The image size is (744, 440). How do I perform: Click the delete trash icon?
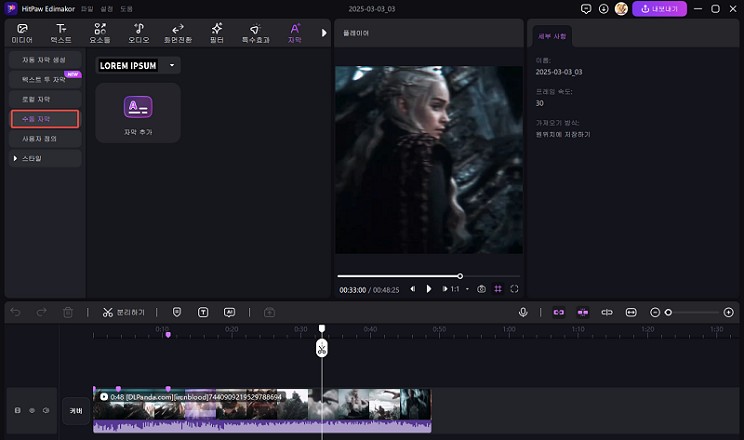click(68, 312)
